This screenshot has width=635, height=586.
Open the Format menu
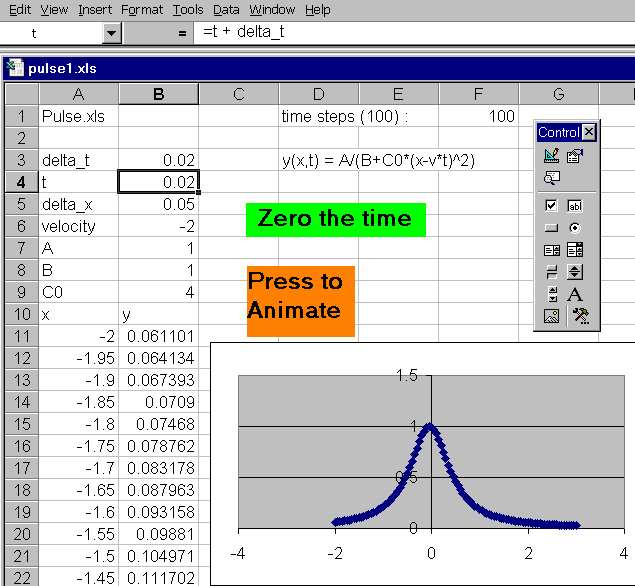141,9
